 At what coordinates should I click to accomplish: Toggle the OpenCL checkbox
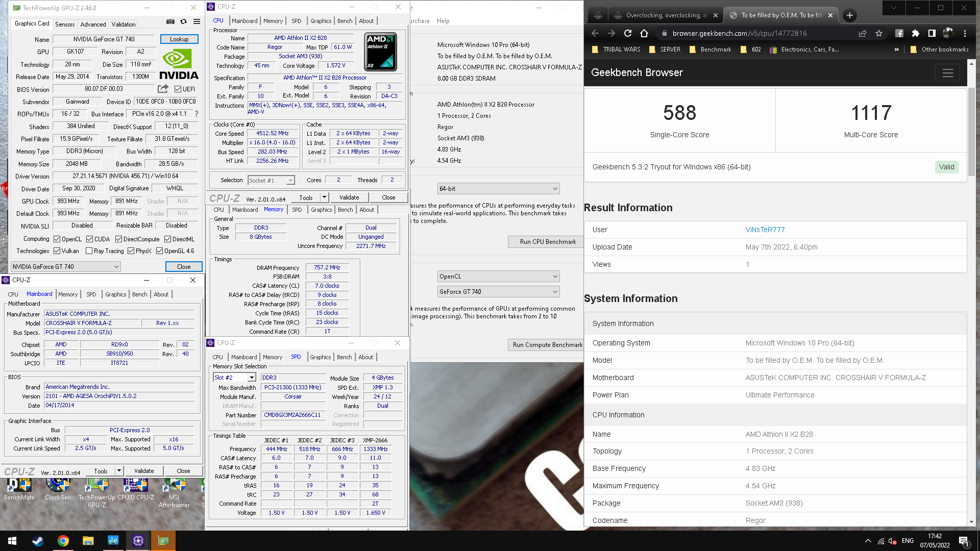pyautogui.click(x=57, y=239)
